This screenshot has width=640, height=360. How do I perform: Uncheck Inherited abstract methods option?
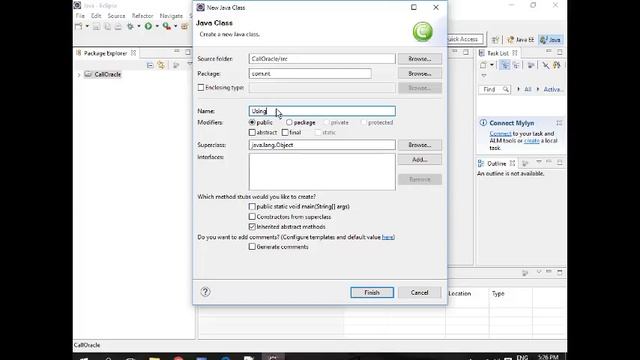(252, 227)
